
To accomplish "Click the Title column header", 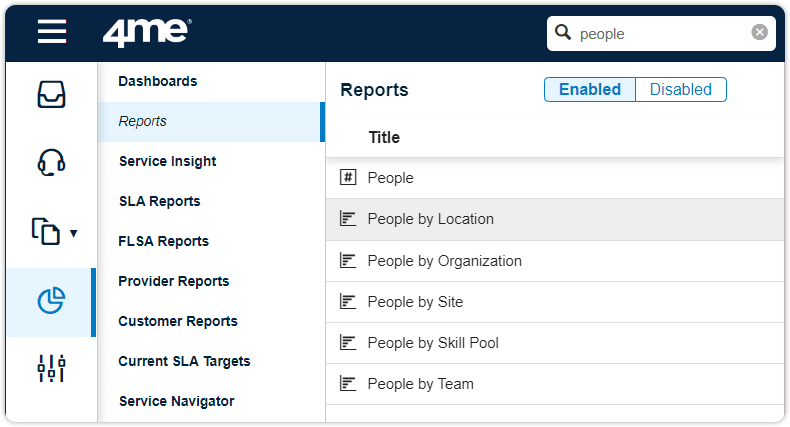I will pyautogui.click(x=384, y=137).
